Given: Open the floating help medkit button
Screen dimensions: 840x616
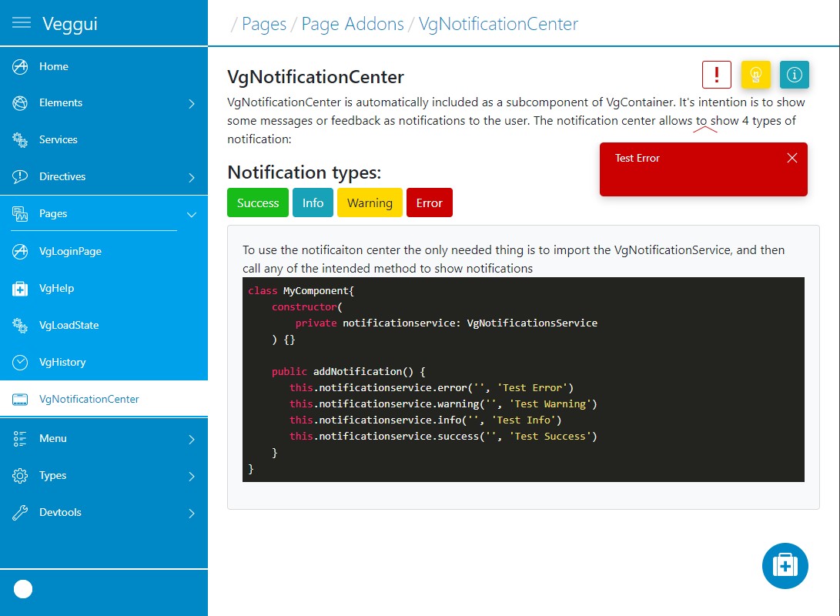Looking at the screenshot, I should coord(785,566).
